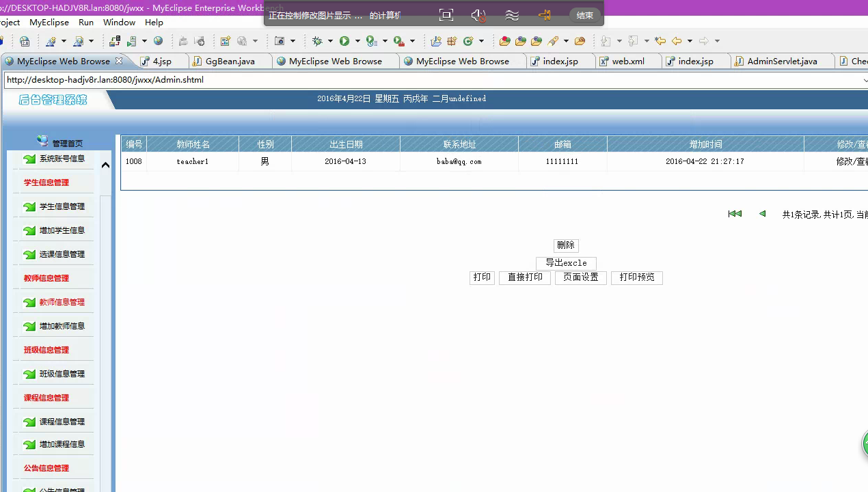868x492 pixels.
Task: Click the sidebar scrollbar up arrow
Action: coord(105,165)
